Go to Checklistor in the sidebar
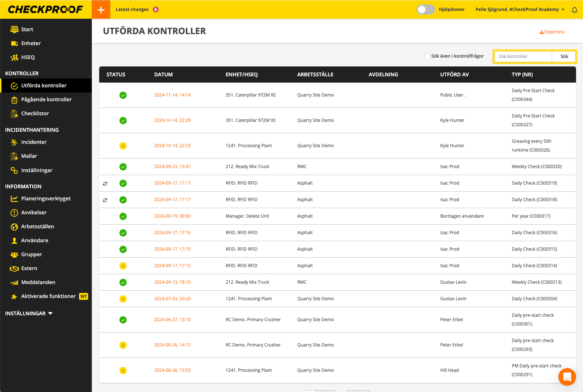This screenshot has width=583, height=392. (35, 113)
